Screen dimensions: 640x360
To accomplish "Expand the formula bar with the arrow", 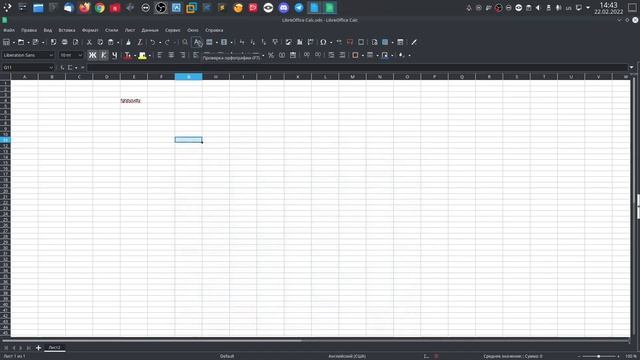I will [x=631, y=67].
